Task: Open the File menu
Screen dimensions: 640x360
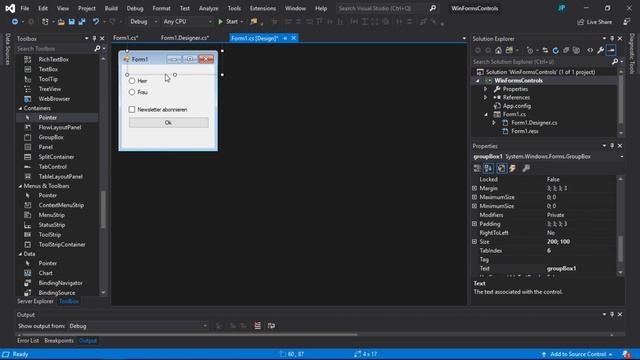Action: (25, 8)
